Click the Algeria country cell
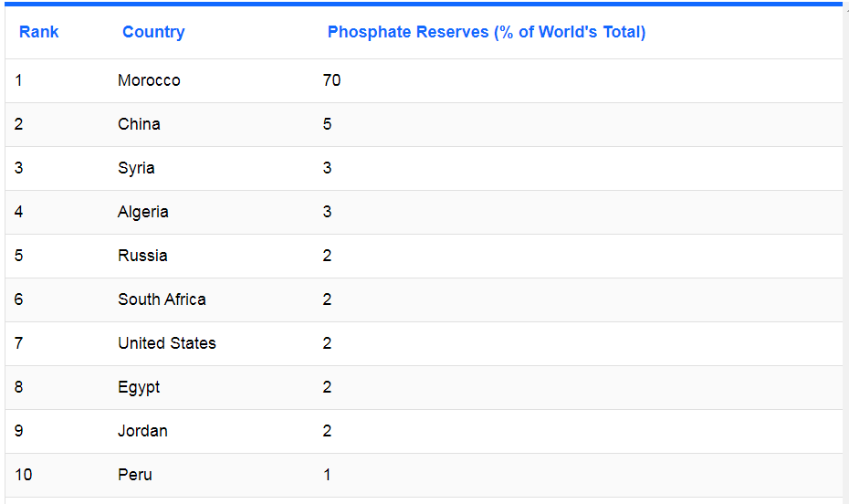Screen dimensions: 849x504 click(143, 212)
